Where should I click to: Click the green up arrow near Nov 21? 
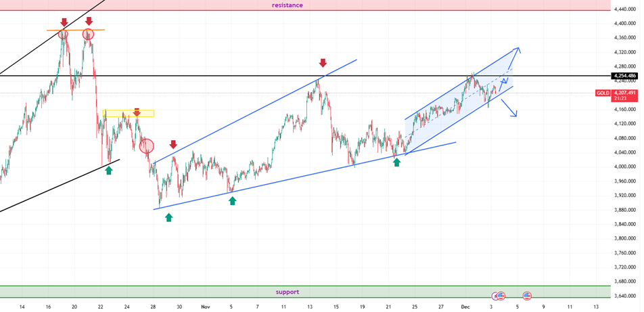coord(397,162)
